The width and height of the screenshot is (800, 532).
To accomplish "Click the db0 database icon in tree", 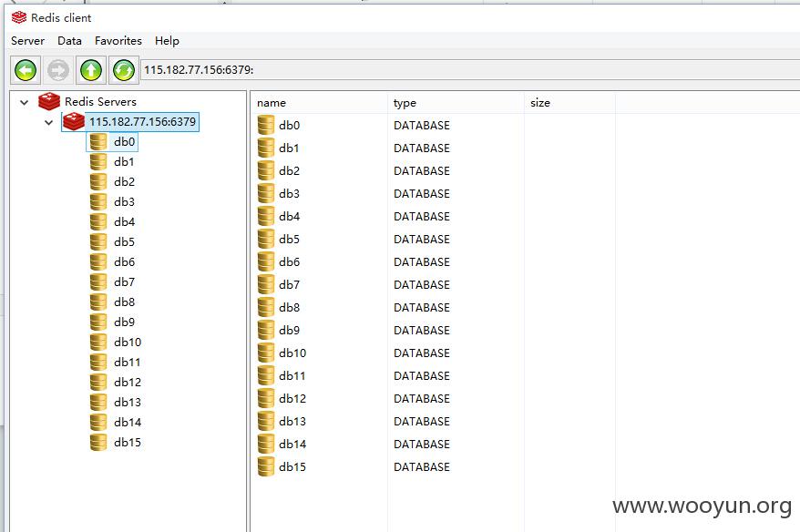I will [x=98, y=142].
